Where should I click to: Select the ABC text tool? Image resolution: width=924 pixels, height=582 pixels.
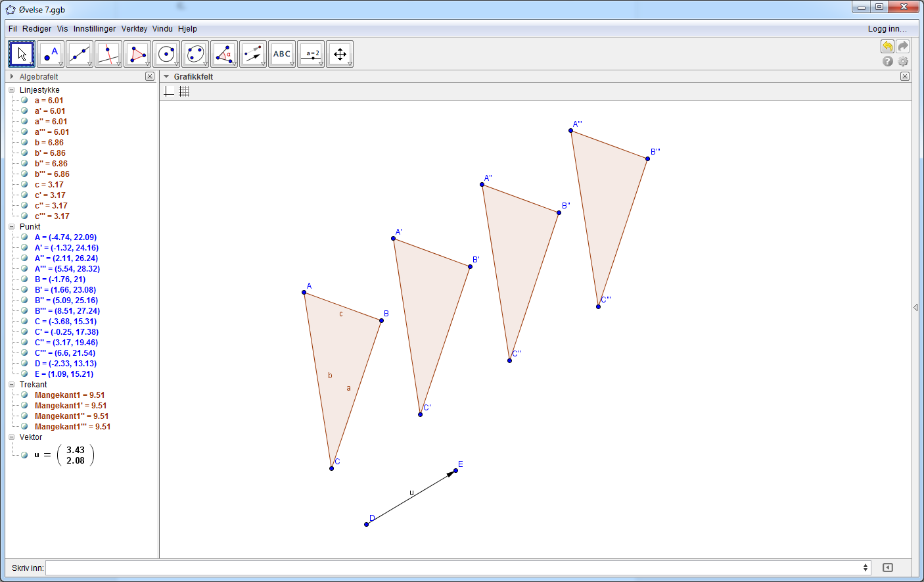(x=282, y=54)
